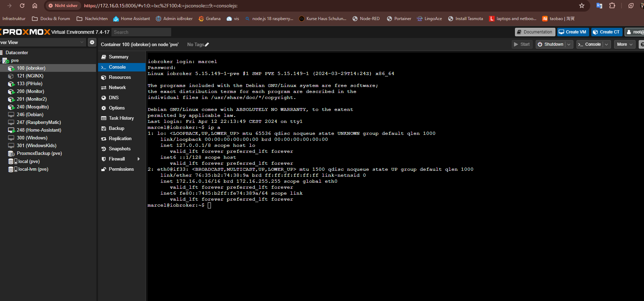Screen dimensions: 644x301
Task: Open the Nachrichten bookmark folder
Action: tap(92, 19)
